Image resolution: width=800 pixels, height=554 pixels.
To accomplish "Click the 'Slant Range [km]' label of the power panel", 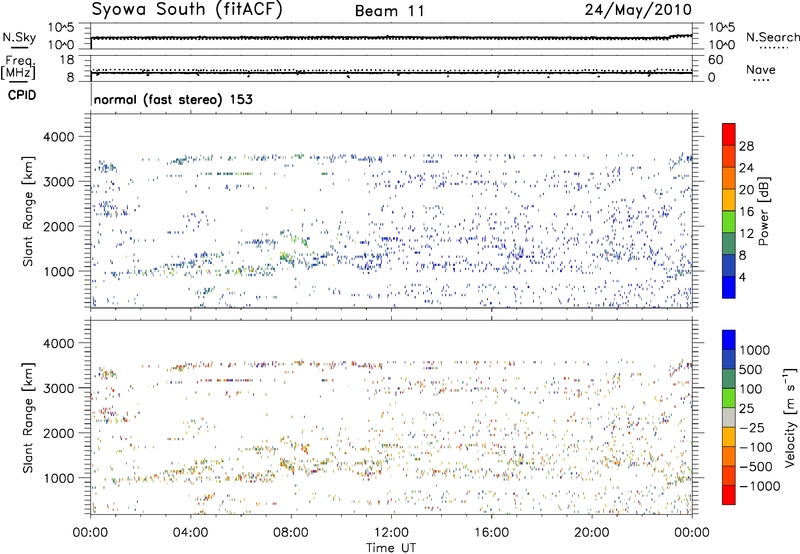I will coord(28,211).
